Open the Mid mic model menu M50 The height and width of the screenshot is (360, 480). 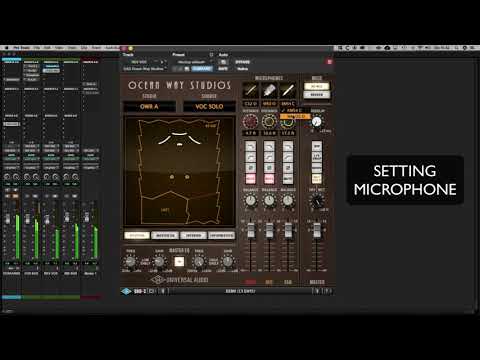tap(269, 104)
